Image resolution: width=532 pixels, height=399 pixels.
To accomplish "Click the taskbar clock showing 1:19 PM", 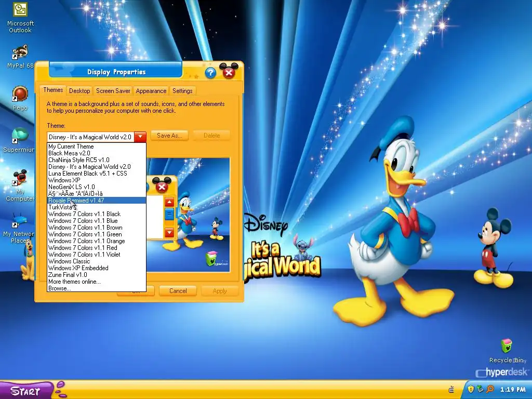I will pyautogui.click(x=513, y=390).
